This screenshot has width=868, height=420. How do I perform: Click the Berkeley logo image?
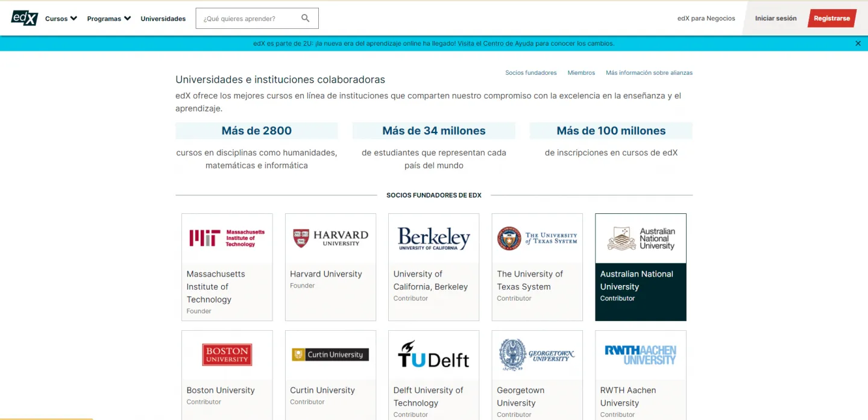click(434, 239)
